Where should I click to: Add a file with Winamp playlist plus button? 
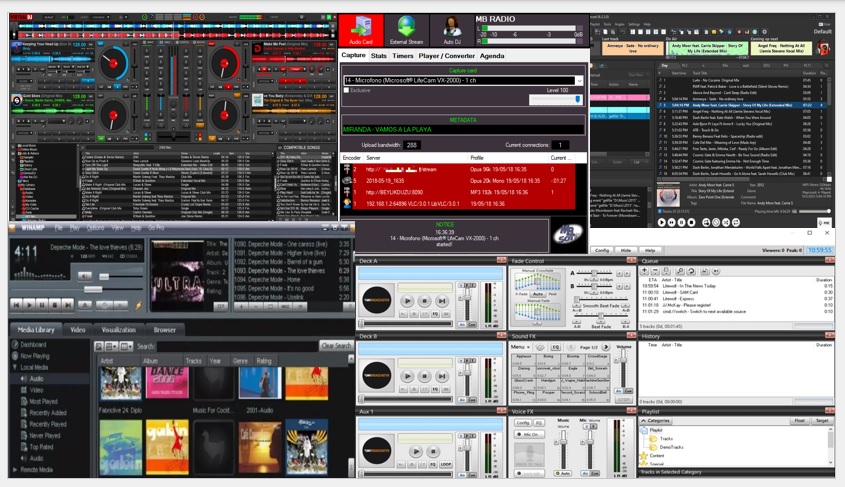pyautogui.click(x=241, y=306)
